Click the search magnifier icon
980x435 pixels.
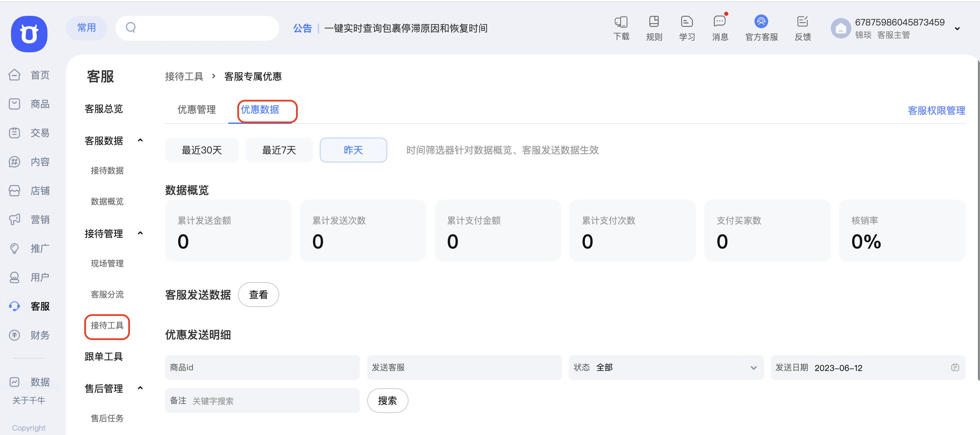[130, 28]
